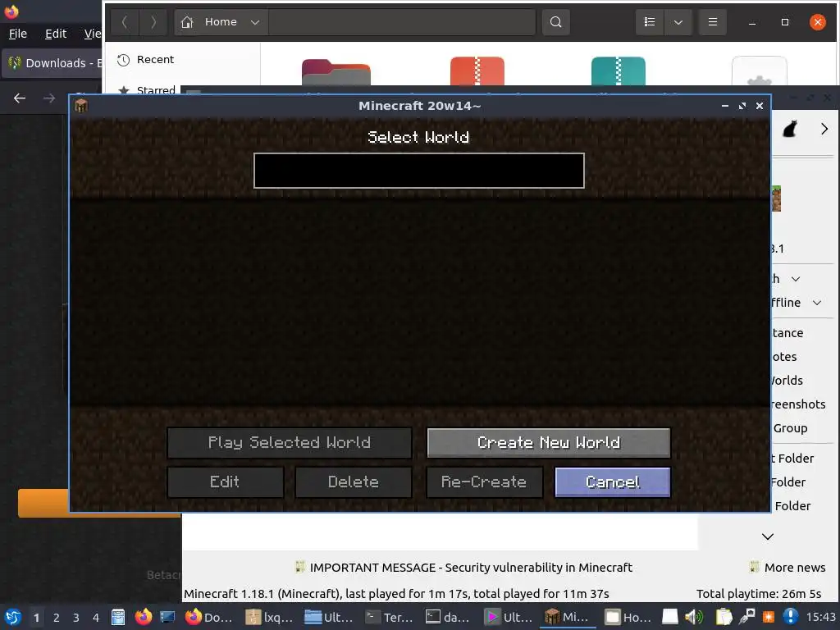Open file manager search
This screenshot has width=840, height=630.
tap(555, 22)
